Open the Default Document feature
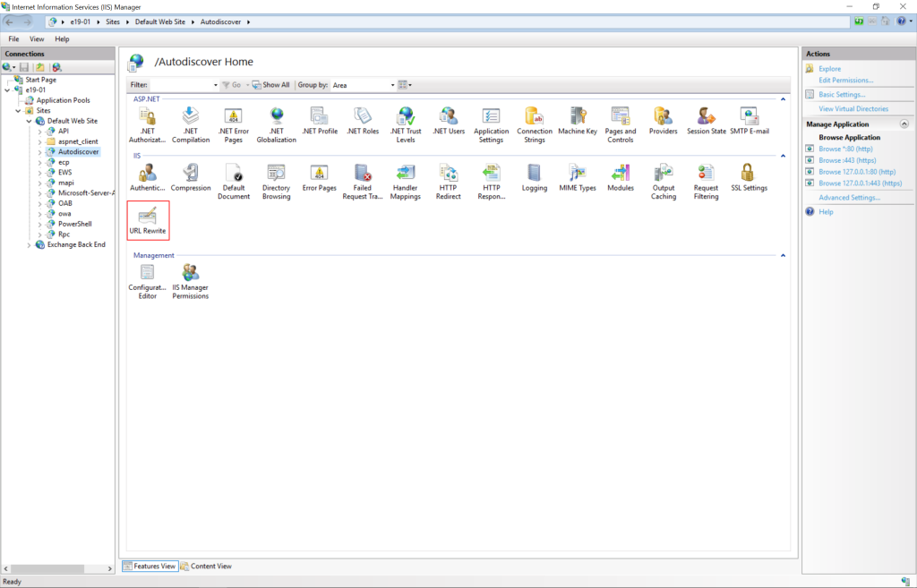Image resolution: width=917 pixels, height=588 pixels. point(233,180)
